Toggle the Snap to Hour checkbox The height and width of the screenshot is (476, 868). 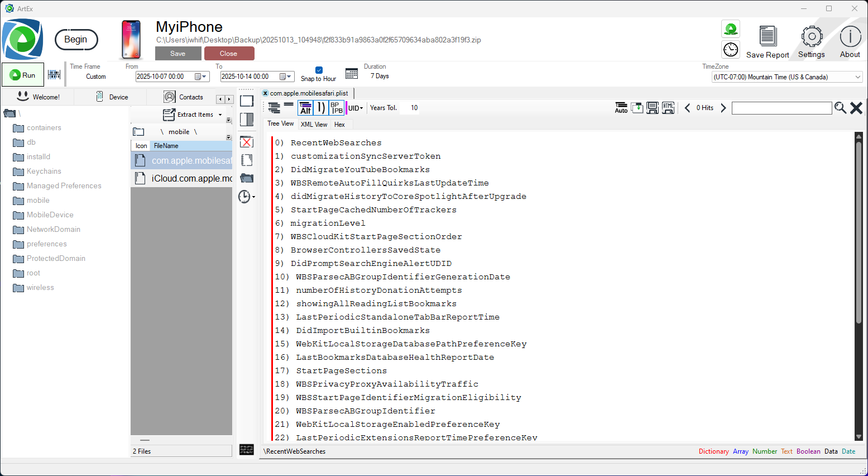(319, 70)
